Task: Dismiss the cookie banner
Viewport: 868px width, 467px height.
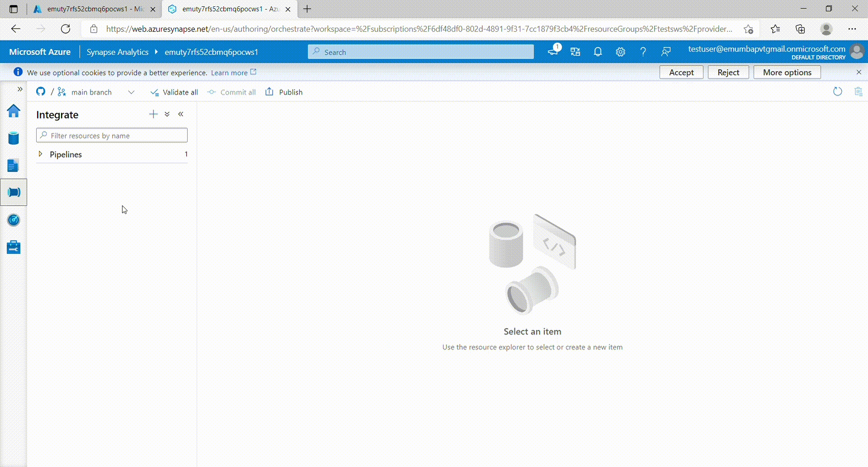Action: 859,72
